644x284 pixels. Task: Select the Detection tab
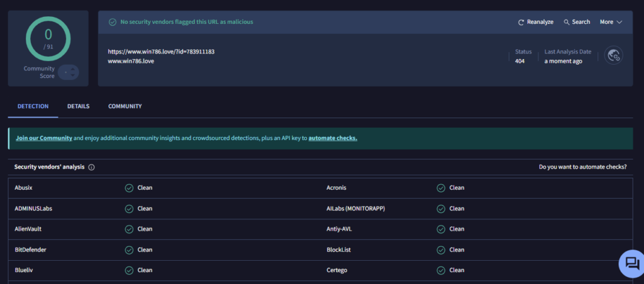(33, 107)
